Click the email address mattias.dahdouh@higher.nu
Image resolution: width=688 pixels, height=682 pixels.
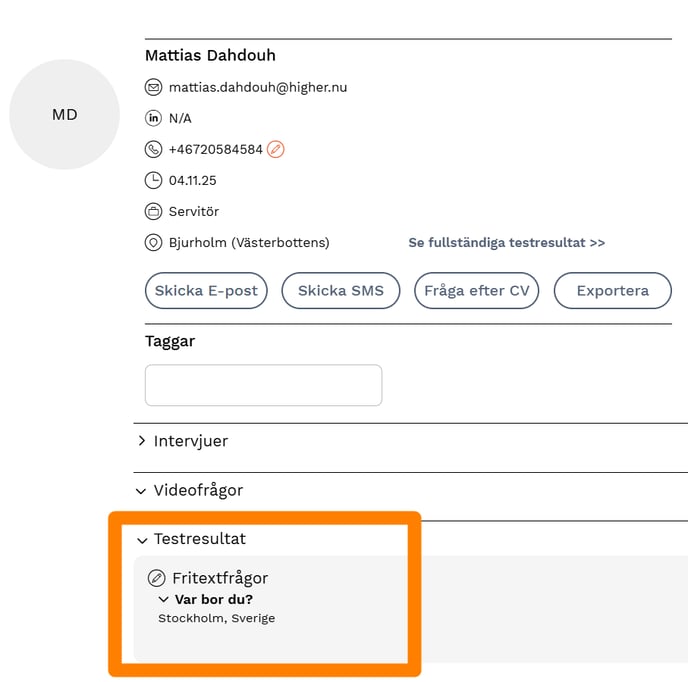[257, 87]
